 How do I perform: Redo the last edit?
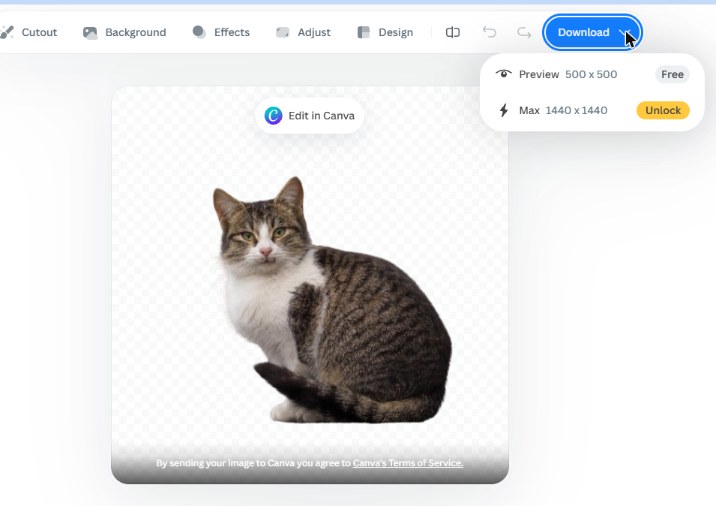point(524,32)
